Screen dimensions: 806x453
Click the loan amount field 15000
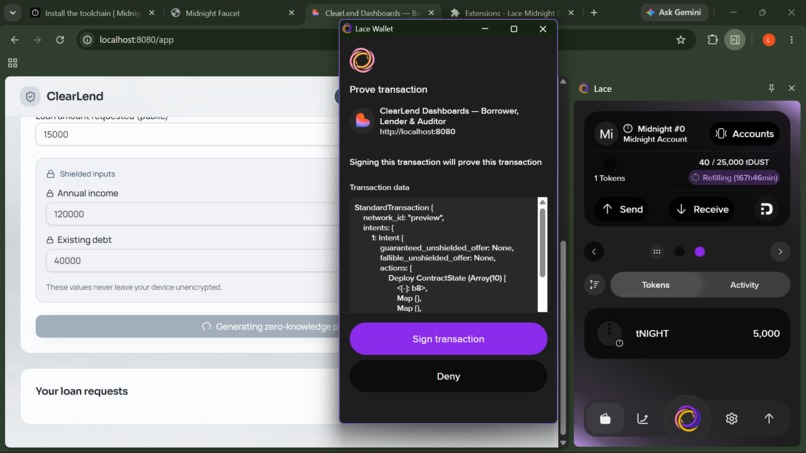click(x=187, y=134)
